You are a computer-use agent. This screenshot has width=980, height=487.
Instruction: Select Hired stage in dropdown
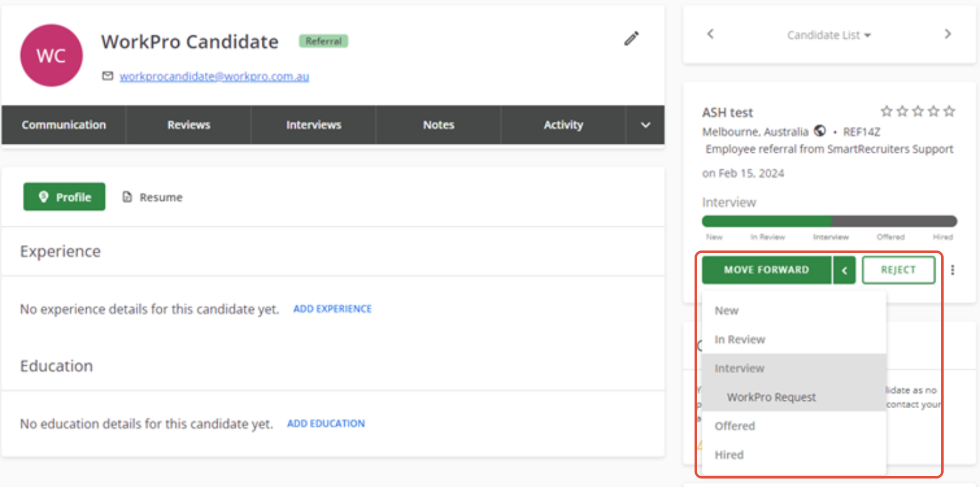pos(793,455)
